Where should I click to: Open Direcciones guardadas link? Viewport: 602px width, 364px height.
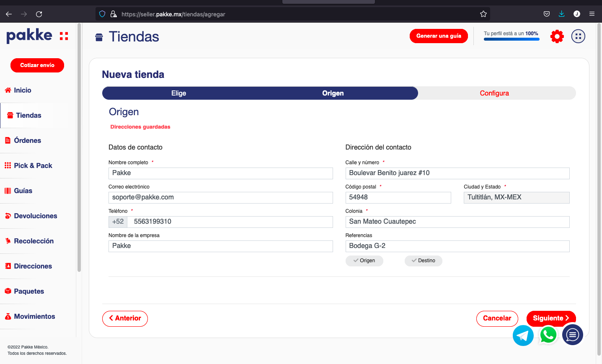click(140, 127)
